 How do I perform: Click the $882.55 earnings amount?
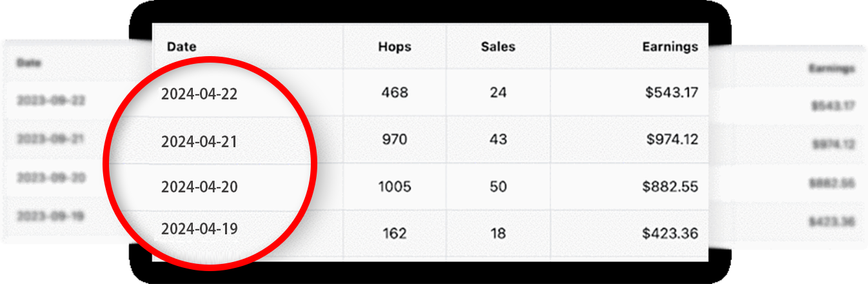tap(670, 187)
